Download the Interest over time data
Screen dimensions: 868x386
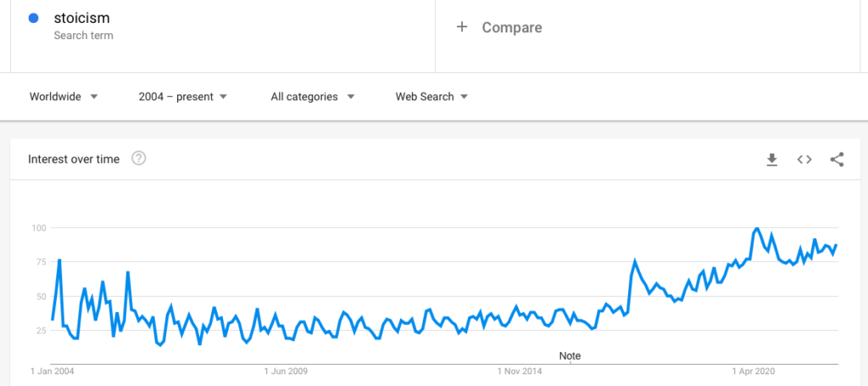(x=771, y=159)
